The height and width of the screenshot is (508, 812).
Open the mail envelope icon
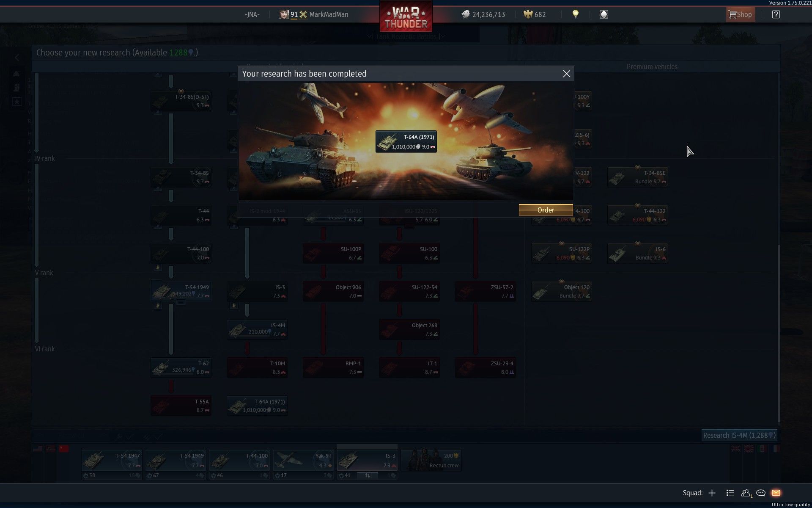point(776,493)
